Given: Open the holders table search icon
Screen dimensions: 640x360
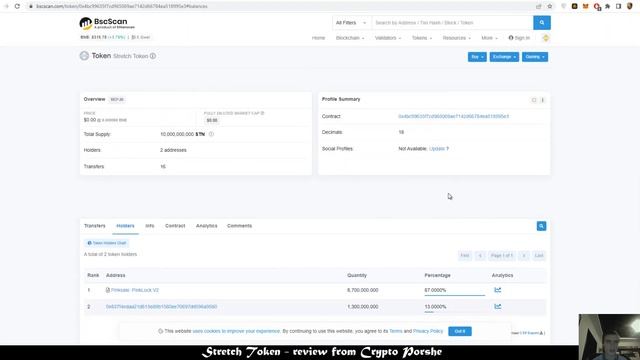Looking at the screenshot, I should 541,226.
